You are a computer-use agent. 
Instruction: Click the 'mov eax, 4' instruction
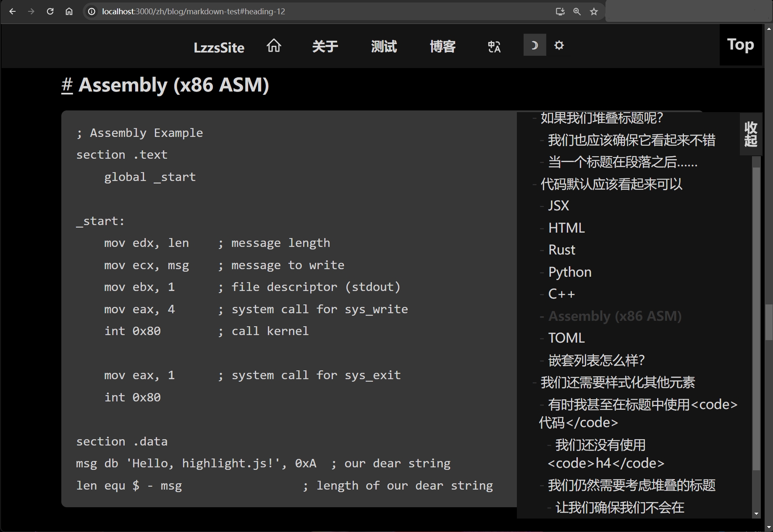point(139,309)
